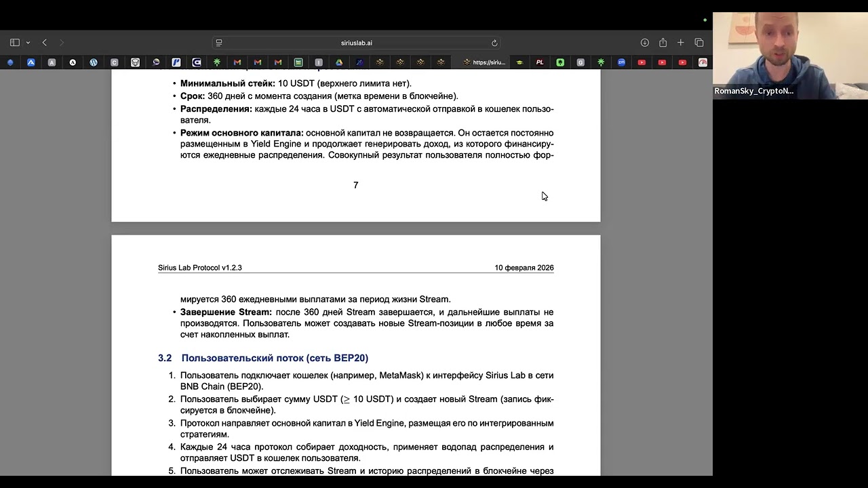Switch to the Zoom tab
The height and width of the screenshot is (488, 868).
pos(621,62)
